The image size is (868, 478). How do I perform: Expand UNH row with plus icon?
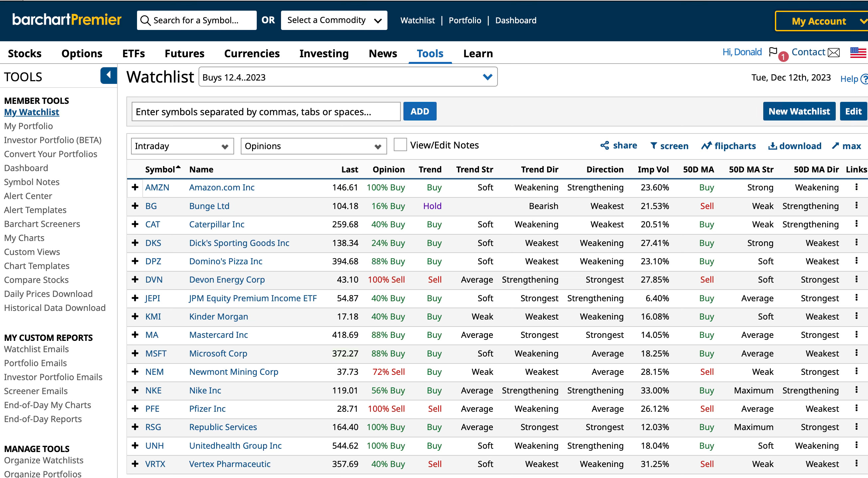click(135, 445)
